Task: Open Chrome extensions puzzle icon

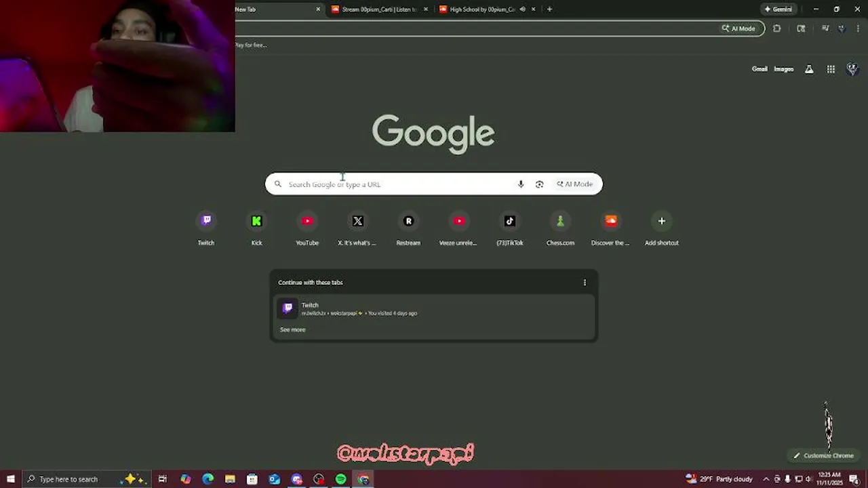Action: (x=776, y=28)
